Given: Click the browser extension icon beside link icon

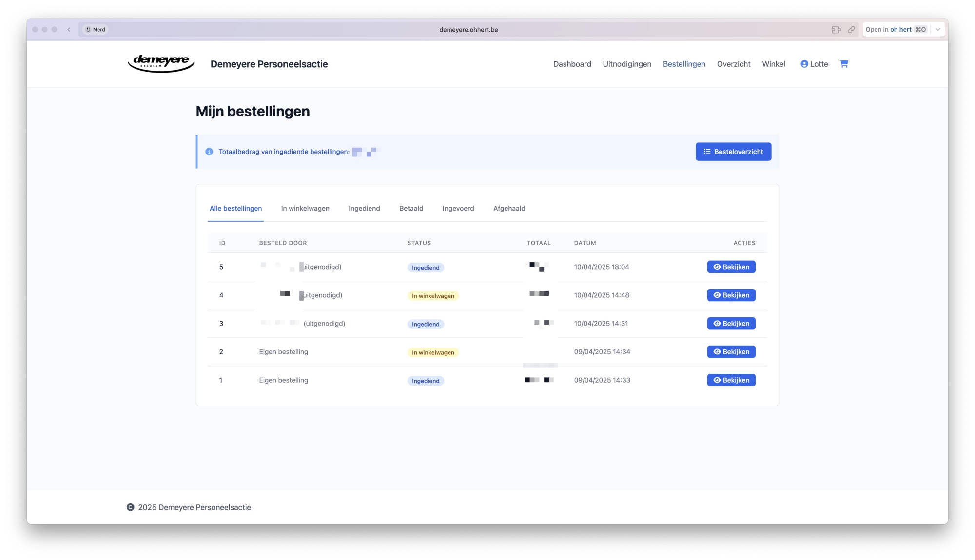Looking at the screenshot, I should (836, 30).
